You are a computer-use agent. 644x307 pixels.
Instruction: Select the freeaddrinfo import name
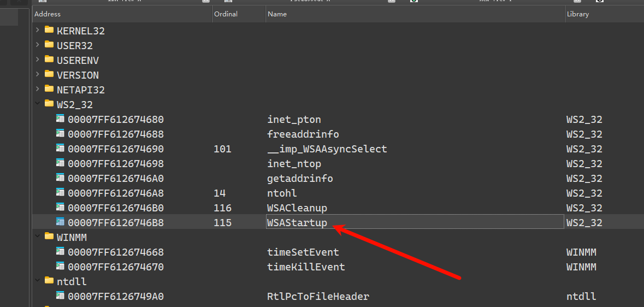(x=303, y=134)
